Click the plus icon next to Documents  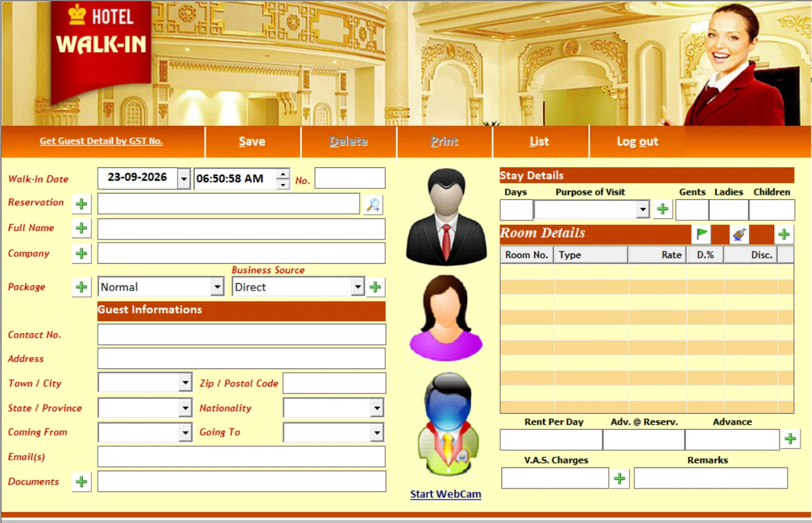point(81,481)
